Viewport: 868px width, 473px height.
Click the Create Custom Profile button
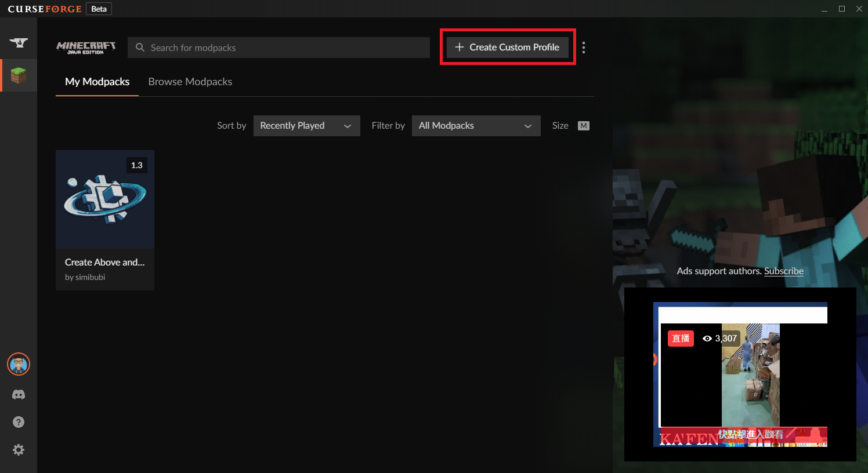click(x=508, y=48)
